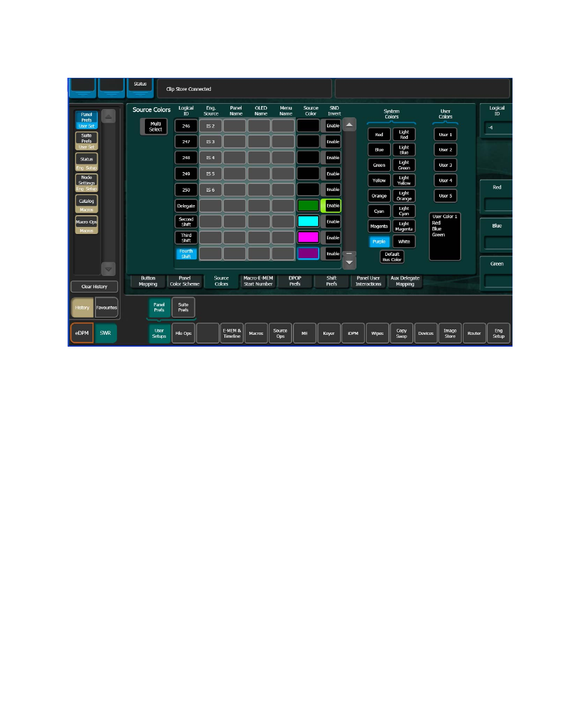Open File Ops menu
Image resolution: width=562 pixels, height=728 pixels.
[183, 333]
